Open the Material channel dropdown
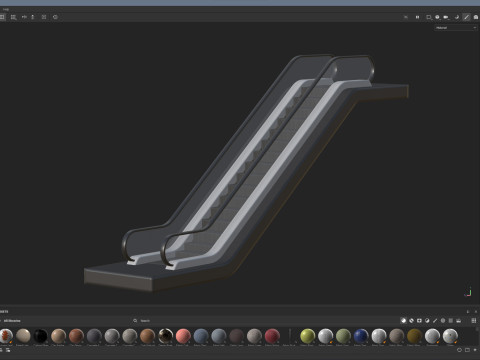The height and width of the screenshot is (360, 480). point(456,28)
